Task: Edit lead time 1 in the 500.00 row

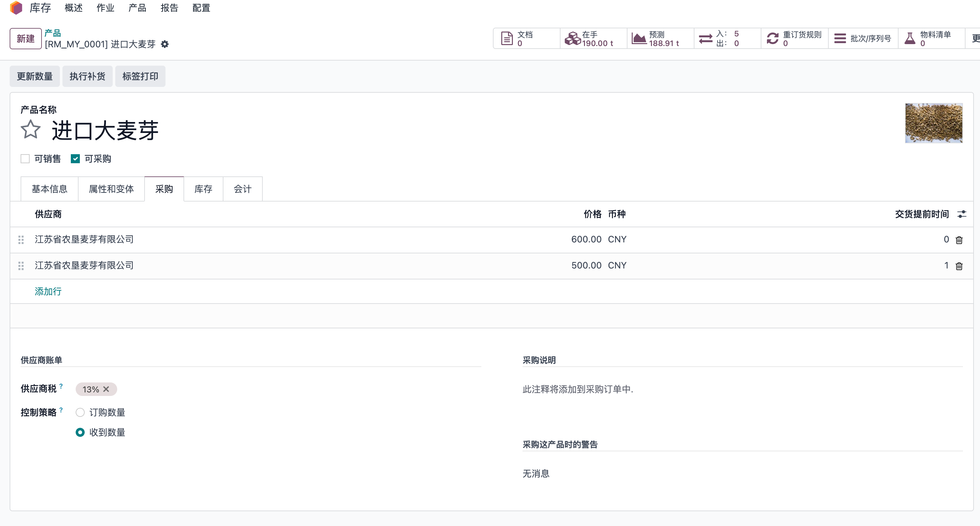Action: [x=946, y=266]
